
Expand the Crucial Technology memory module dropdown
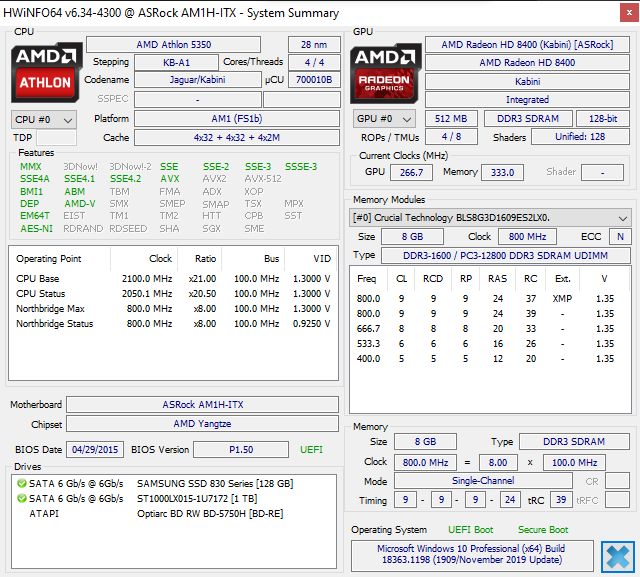[490, 218]
